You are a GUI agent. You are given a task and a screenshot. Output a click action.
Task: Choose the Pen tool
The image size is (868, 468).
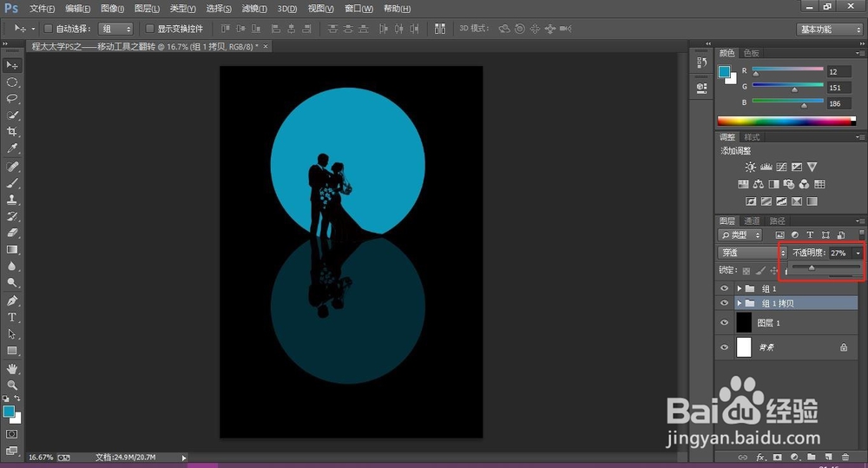click(x=12, y=300)
